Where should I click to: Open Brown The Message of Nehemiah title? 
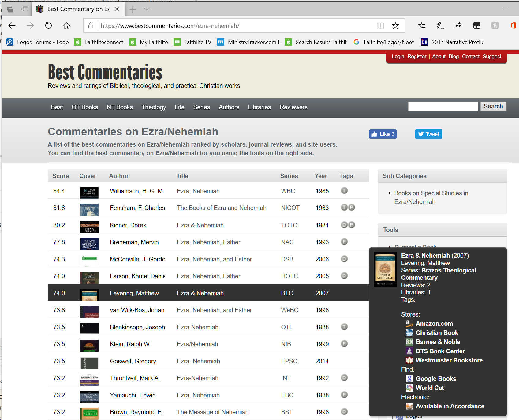pyautogui.click(x=212, y=412)
